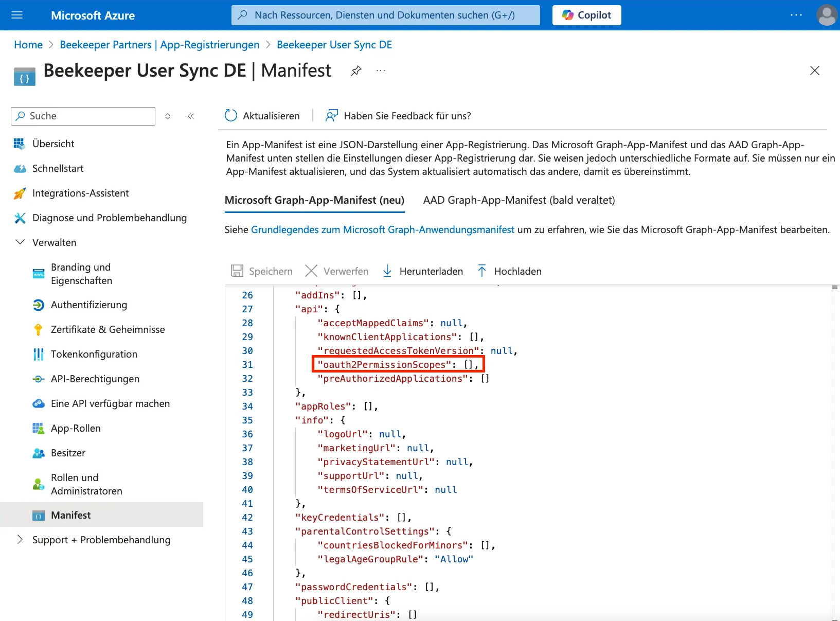Click the "keyCredentials" line in editor
The width and height of the screenshot is (840, 621).
[353, 518]
